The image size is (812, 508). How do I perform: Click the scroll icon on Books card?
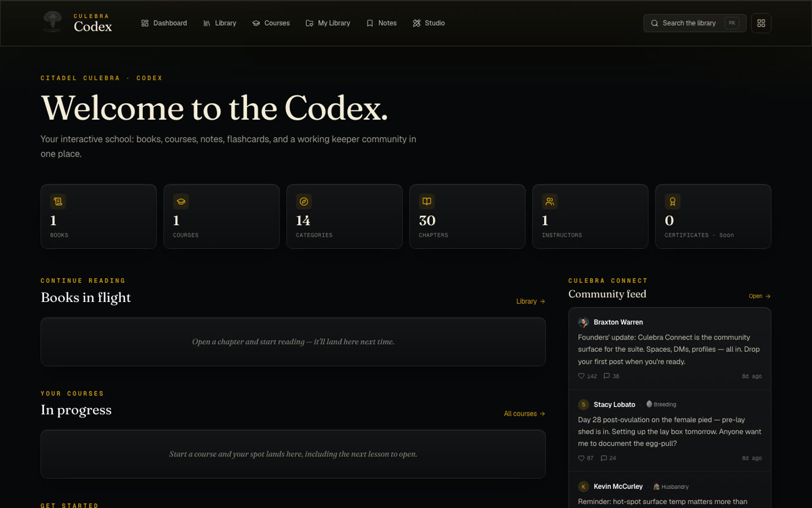(x=58, y=201)
